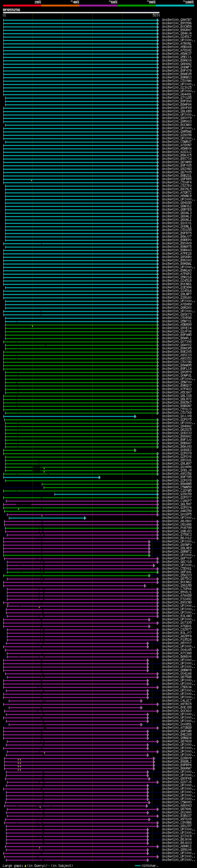Click the white query sequence ruler bar

click(x=81, y=12)
